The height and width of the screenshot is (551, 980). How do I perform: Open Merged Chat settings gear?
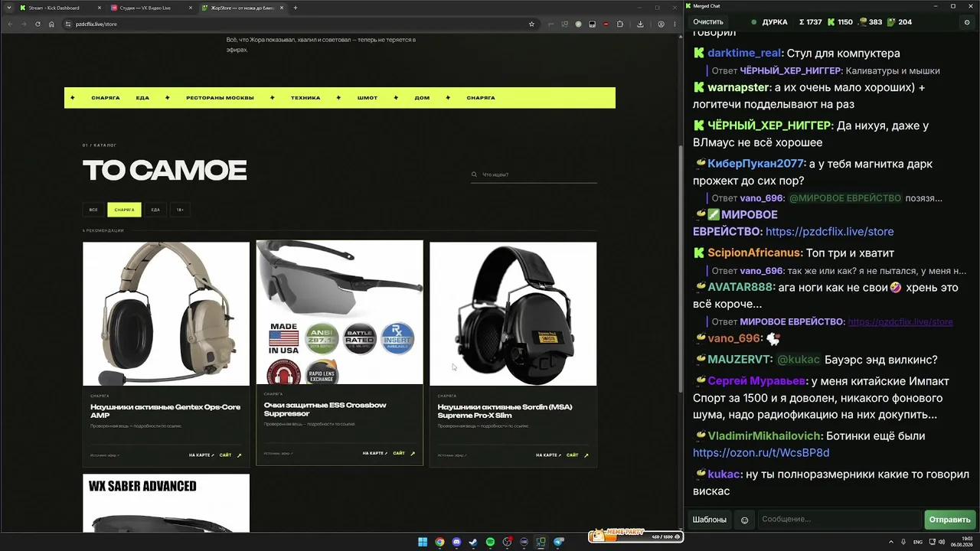(x=967, y=22)
